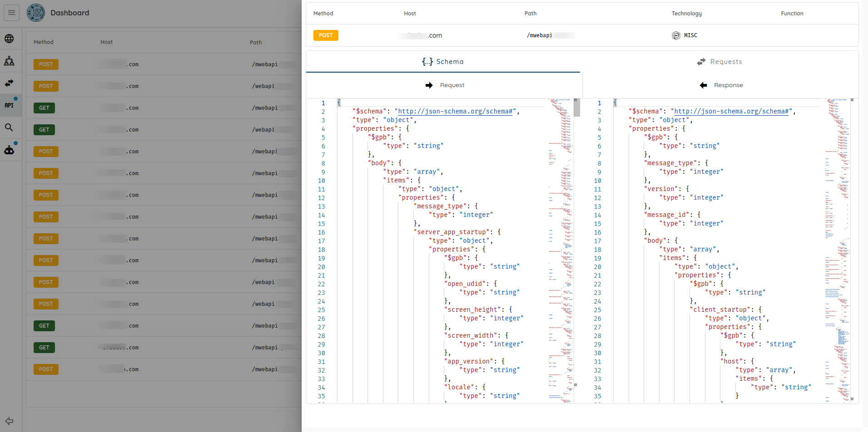The height and width of the screenshot is (432, 868).
Task: Open the globe icon in sidebar
Action: click(9, 39)
